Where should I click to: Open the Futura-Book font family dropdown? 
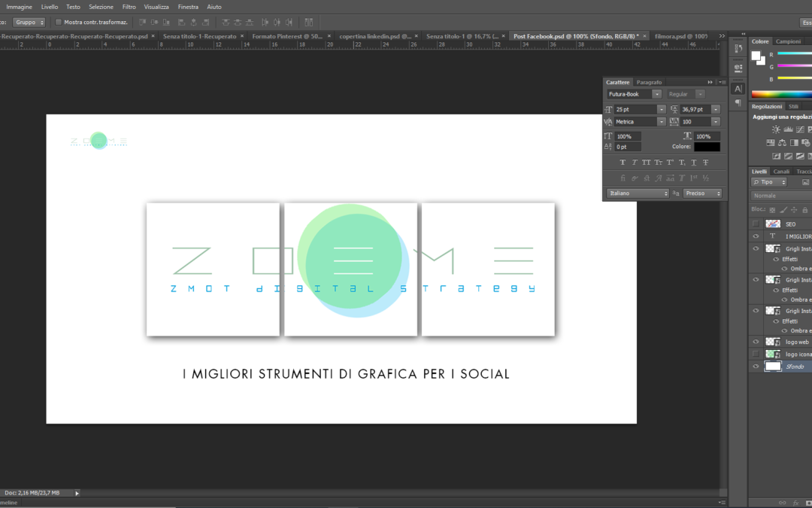(x=656, y=94)
